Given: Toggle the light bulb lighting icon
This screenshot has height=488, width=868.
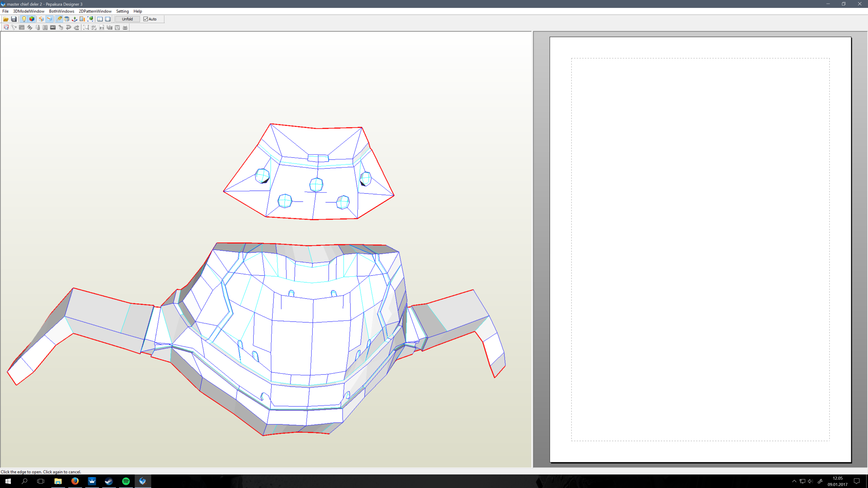Looking at the screenshot, I should pyautogui.click(x=24, y=19).
